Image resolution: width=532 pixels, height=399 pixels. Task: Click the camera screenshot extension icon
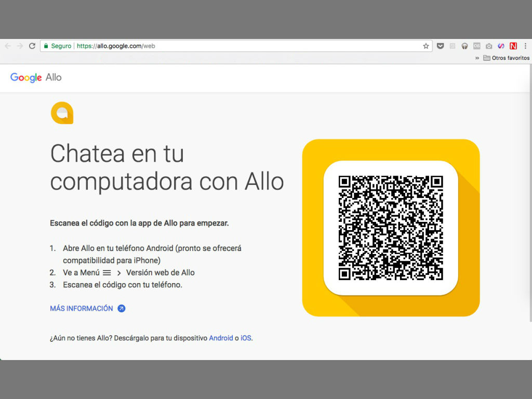[x=488, y=46]
